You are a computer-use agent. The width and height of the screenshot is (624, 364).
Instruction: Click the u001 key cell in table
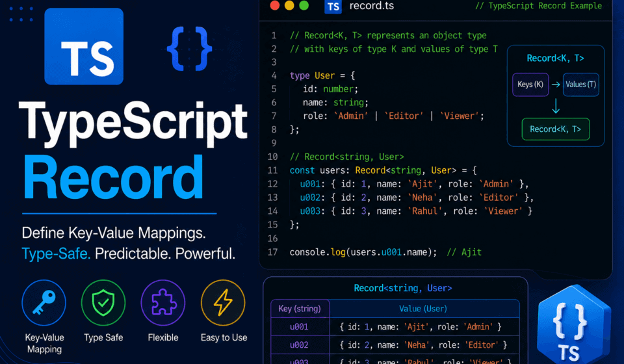299,326
